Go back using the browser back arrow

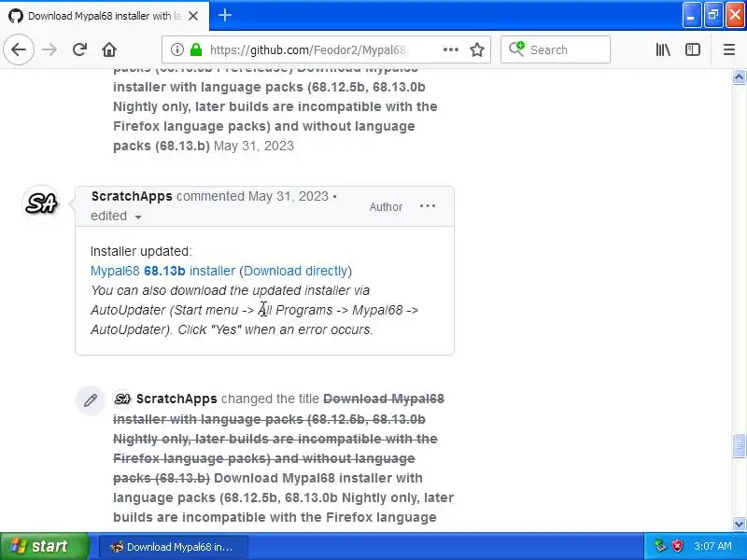pos(19,49)
